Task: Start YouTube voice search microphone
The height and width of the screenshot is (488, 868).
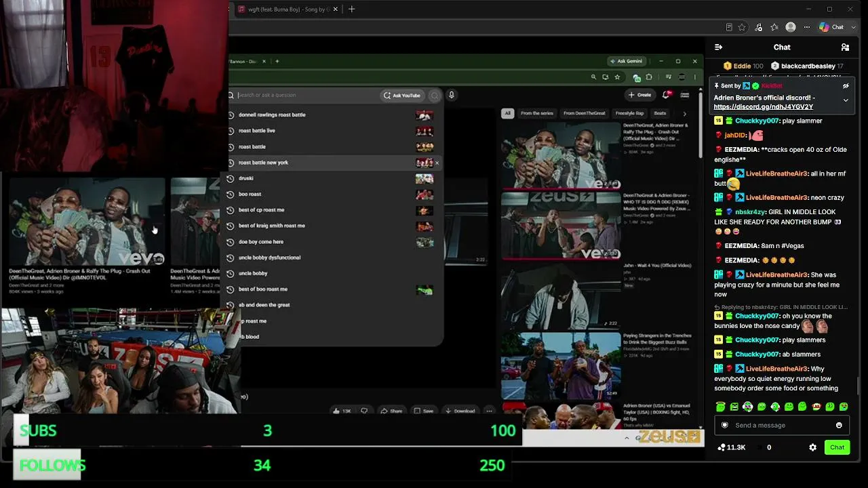Action: point(452,95)
